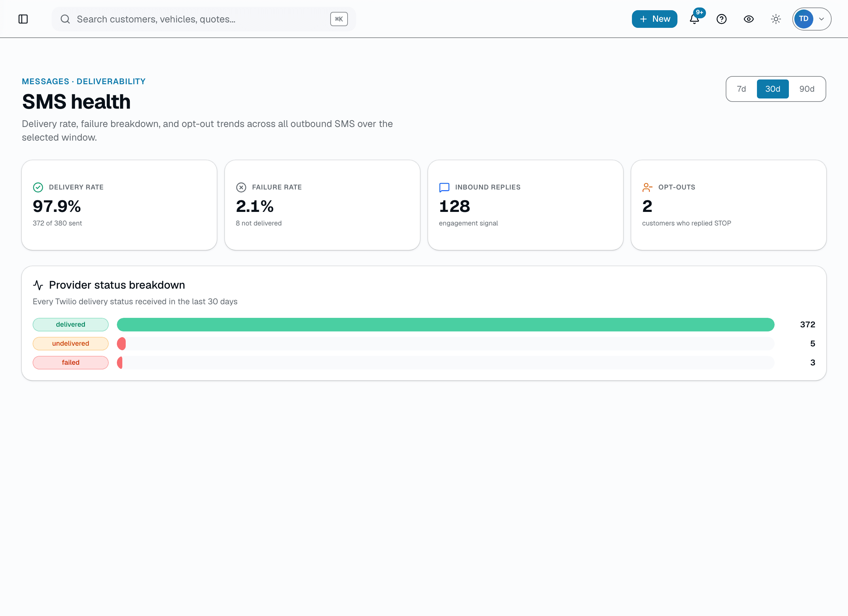Click the red failed bar segment

(x=120, y=363)
